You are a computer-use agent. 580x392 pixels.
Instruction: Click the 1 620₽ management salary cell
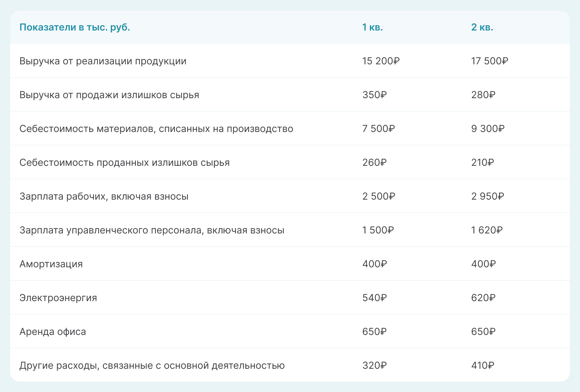(x=487, y=230)
